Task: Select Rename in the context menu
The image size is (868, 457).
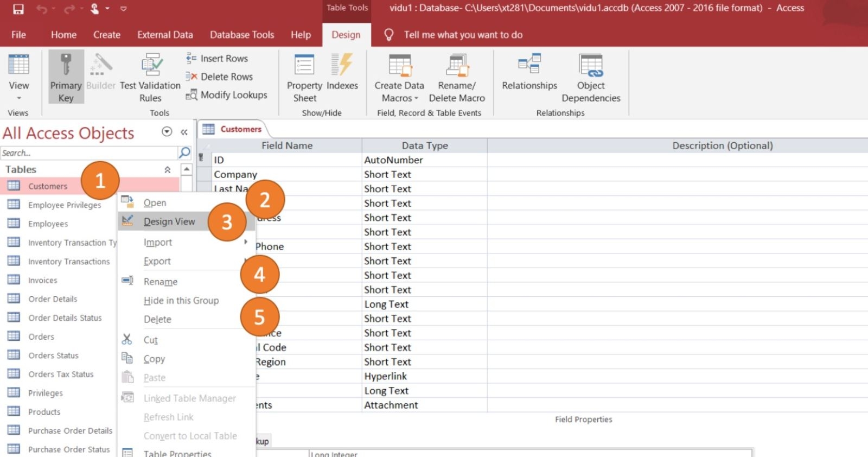Action: [161, 282]
